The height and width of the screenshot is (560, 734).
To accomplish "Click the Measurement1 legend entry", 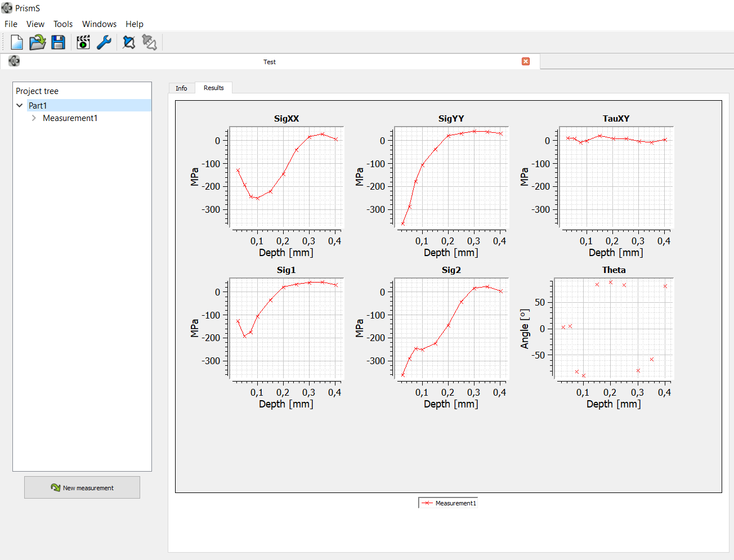I will click(x=449, y=503).
